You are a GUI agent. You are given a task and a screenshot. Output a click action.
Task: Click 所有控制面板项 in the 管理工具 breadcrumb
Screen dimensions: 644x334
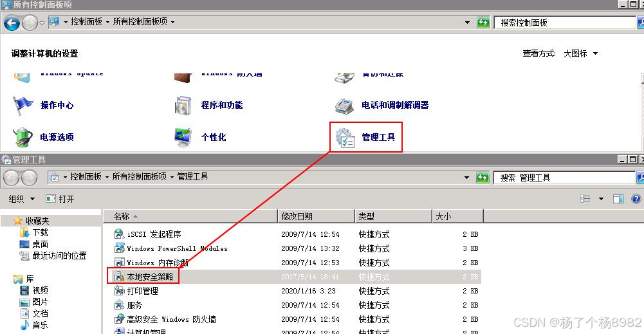[140, 177]
